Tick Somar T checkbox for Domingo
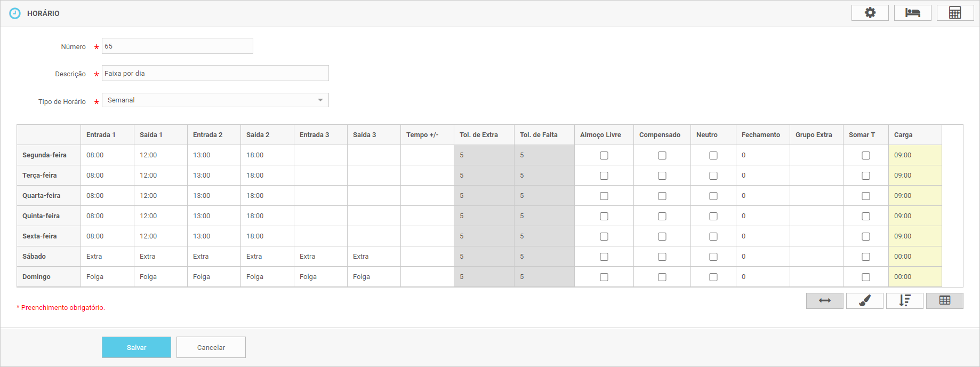Image resolution: width=980 pixels, height=367 pixels. [865, 277]
